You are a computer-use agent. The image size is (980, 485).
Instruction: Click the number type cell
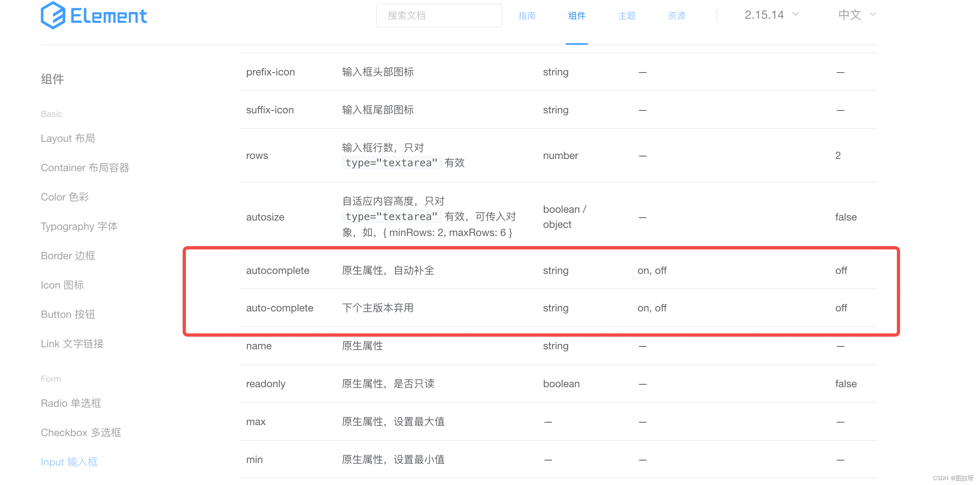pos(561,156)
